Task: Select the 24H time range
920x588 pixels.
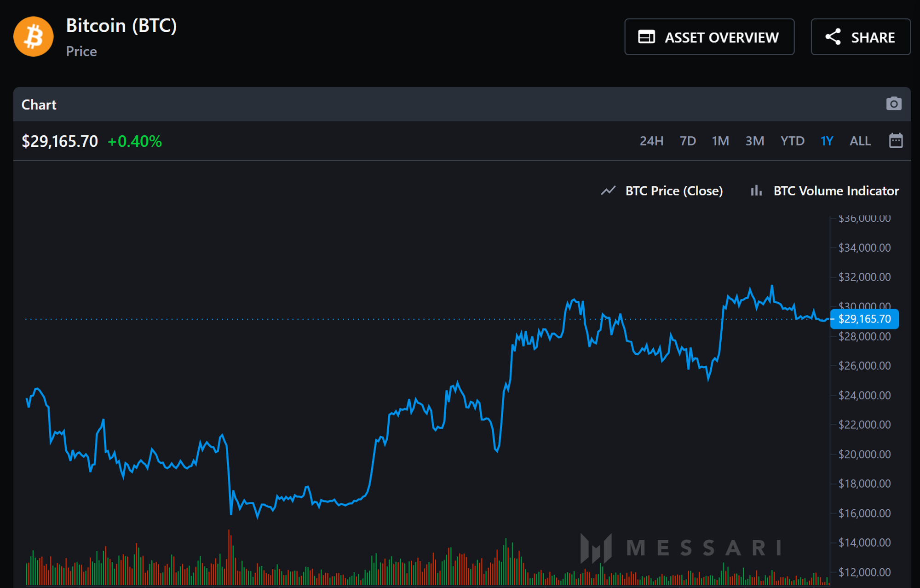Action: pyautogui.click(x=651, y=141)
